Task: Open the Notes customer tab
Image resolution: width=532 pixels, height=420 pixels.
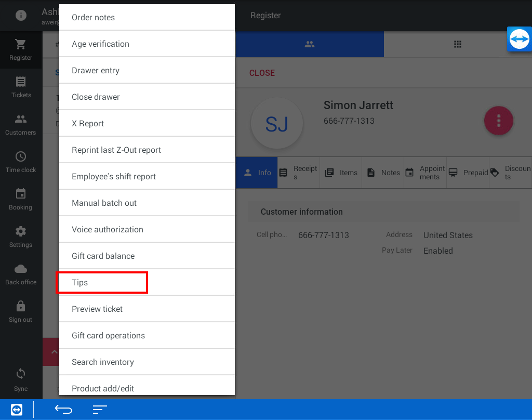Action: pyautogui.click(x=383, y=173)
